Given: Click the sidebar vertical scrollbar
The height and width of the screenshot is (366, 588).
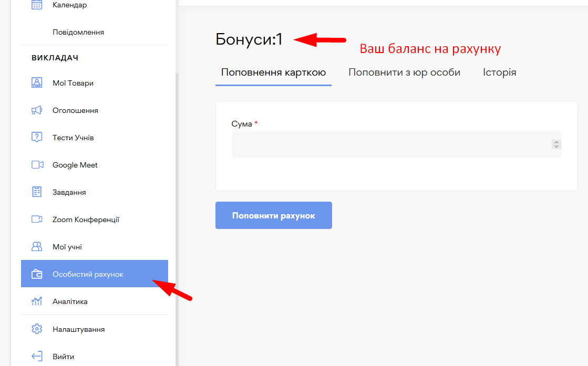Looking at the screenshot, I should coord(177,210).
